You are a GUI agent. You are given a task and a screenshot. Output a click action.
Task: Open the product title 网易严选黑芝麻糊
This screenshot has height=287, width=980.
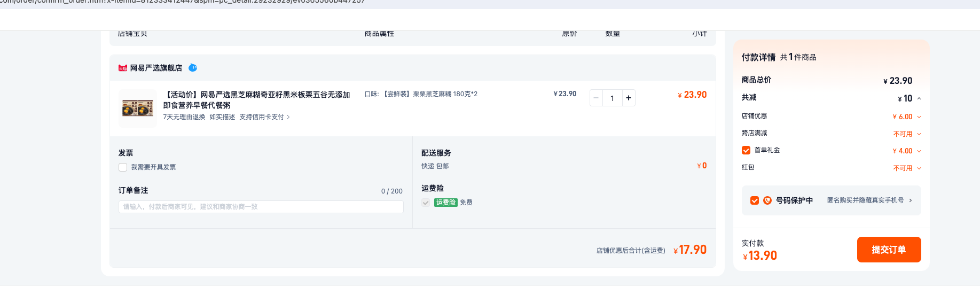tap(256, 100)
